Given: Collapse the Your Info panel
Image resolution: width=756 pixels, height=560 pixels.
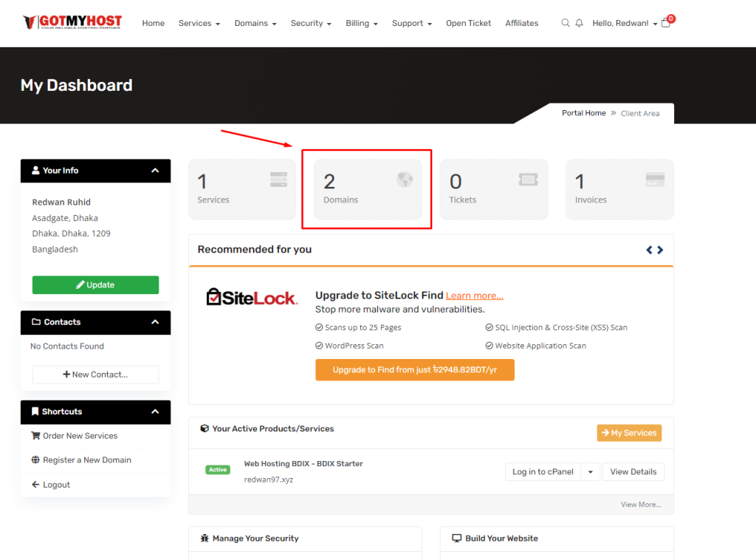Looking at the screenshot, I should click(x=155, y=171).
